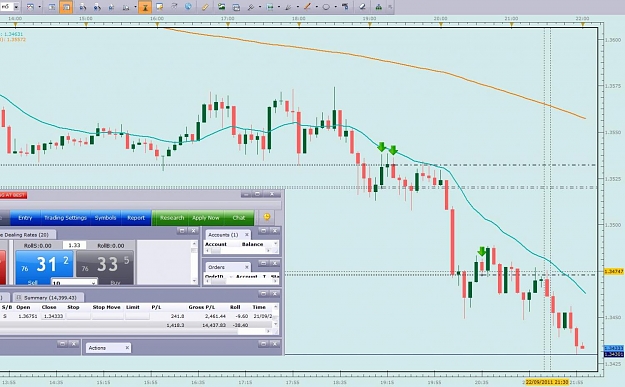Click the Stop Move column header
The height and width of the screenshot is (387, 625).
click(106, 307)
